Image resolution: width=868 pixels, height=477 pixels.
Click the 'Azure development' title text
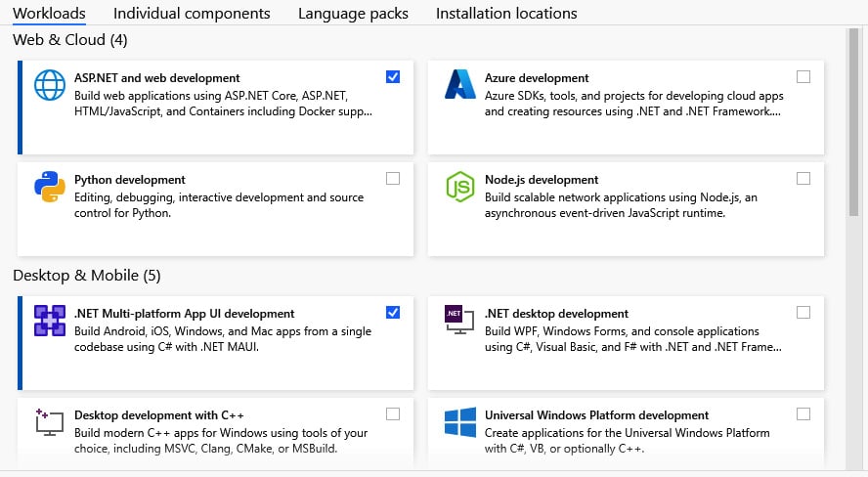point(537,78)
